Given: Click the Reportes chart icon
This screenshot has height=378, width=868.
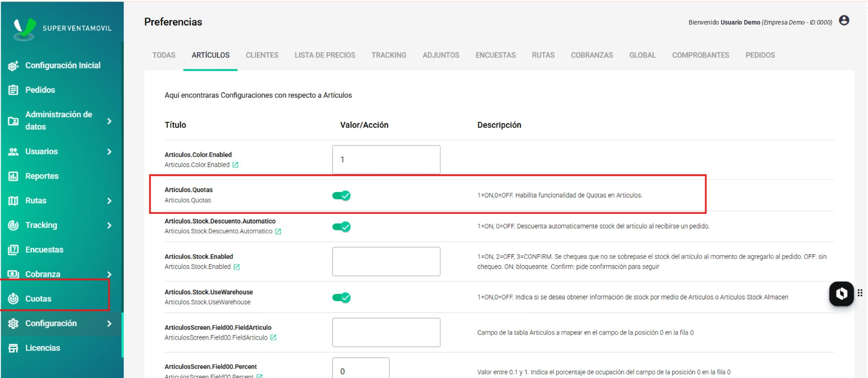Looking at the screenshot, I should (13, 176).
